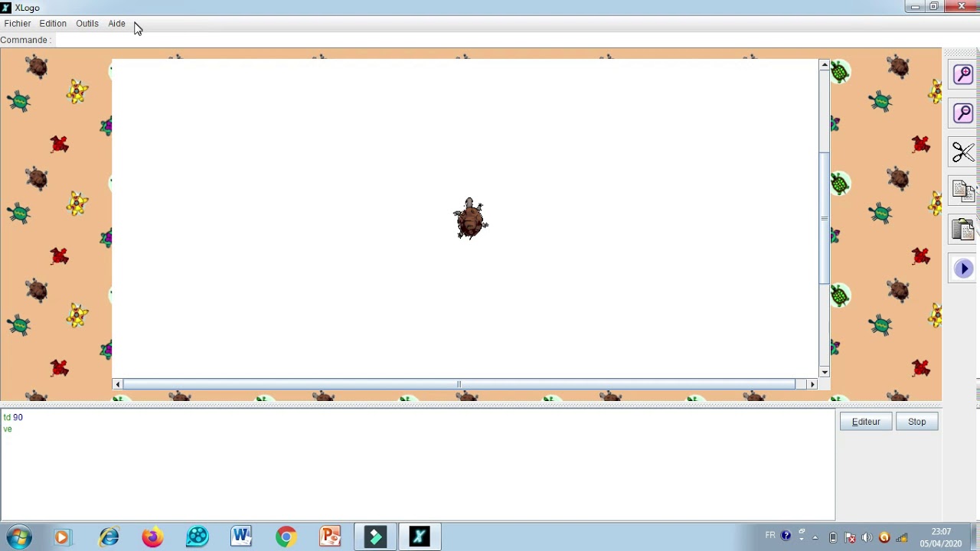Launch Firefox from the taskbar
The width and height of the screenshot is (980, 551).
click(x=152, y=536)
